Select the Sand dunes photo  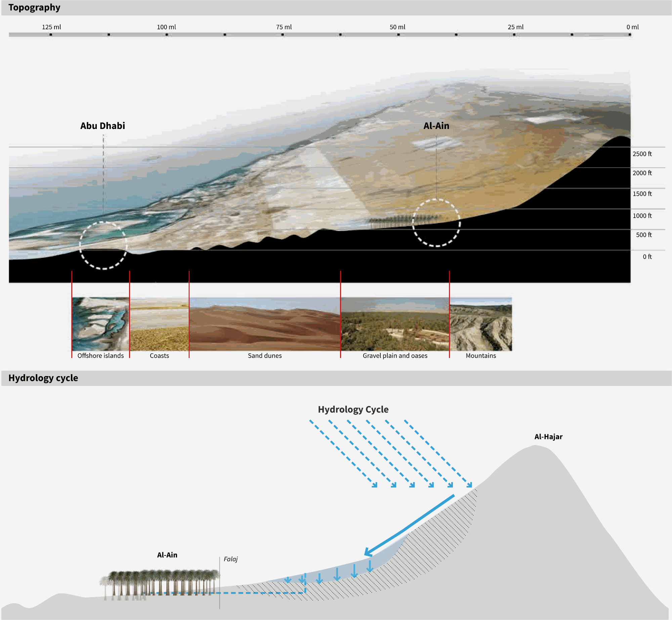[265, 324]
